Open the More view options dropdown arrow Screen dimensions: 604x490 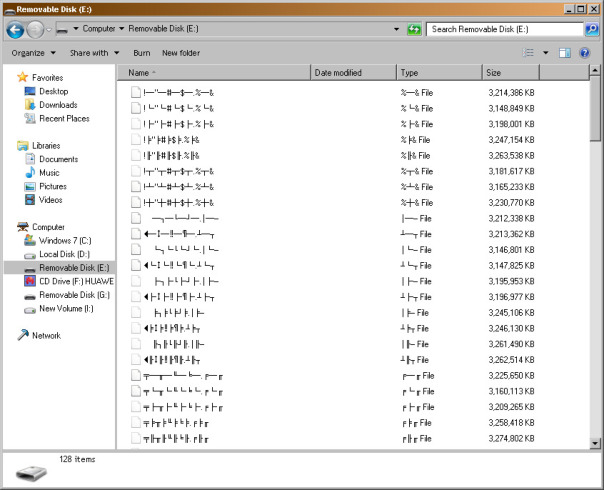[545, 53]
